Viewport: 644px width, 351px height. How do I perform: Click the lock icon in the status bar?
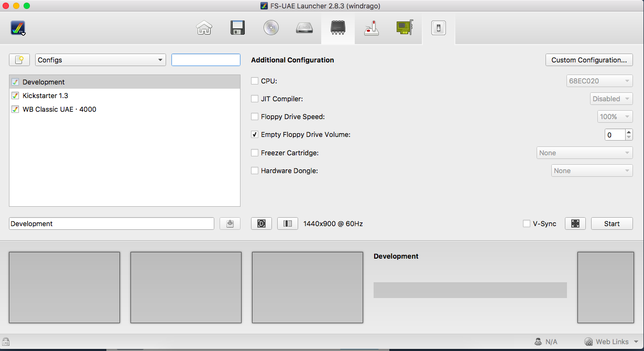[6, 342]
